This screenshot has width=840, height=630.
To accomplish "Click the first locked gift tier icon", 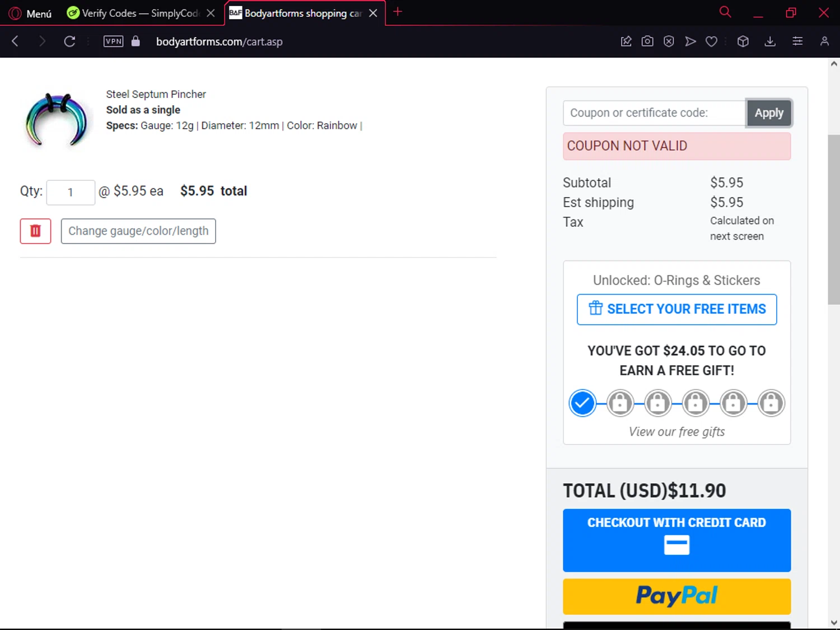I will 620,403.
